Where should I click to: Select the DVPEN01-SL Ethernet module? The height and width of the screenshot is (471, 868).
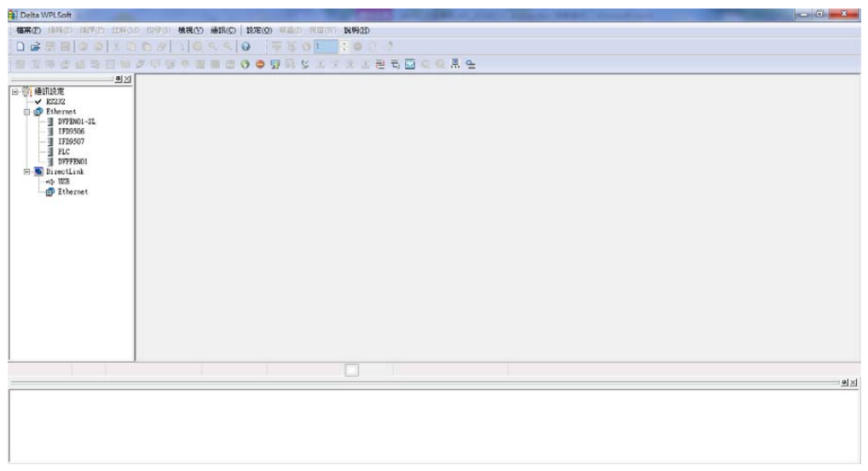(x=76, y=122)
